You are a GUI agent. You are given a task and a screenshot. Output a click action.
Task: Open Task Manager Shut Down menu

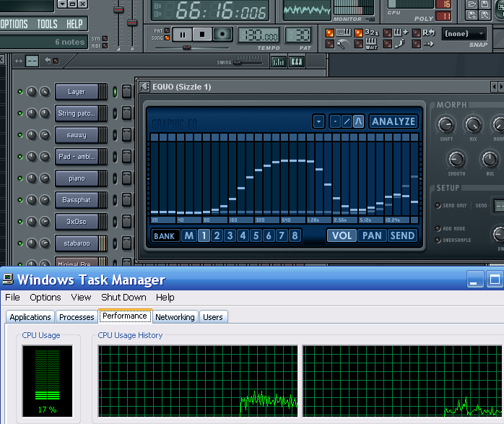pyautogui.click(x=123, y=298)
